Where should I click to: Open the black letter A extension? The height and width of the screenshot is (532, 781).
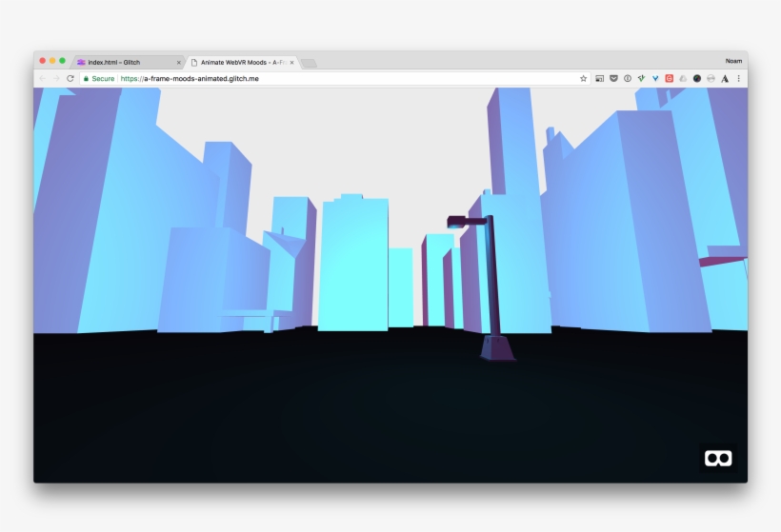pos(725,79)
